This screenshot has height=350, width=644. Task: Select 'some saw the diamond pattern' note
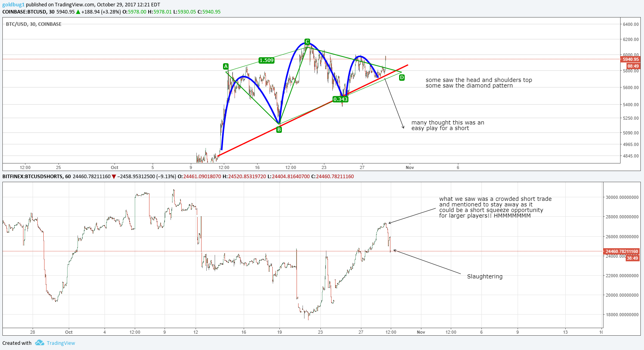469,86
